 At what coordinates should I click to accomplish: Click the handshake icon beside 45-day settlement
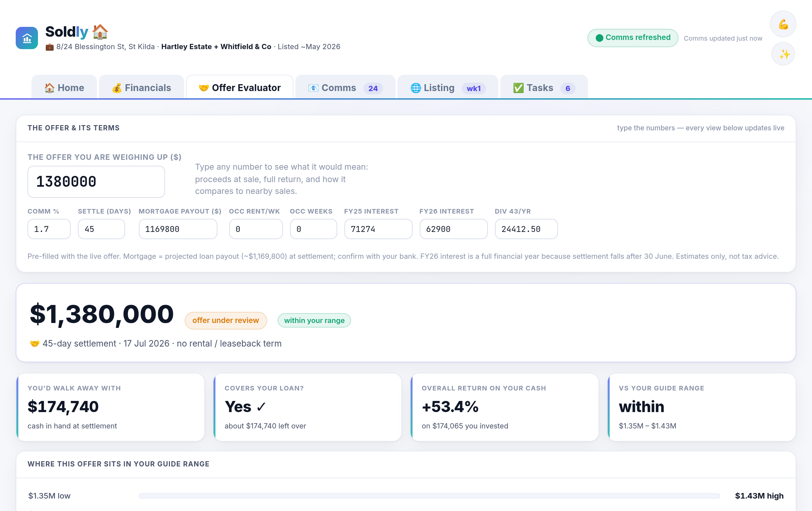(35, 344)
